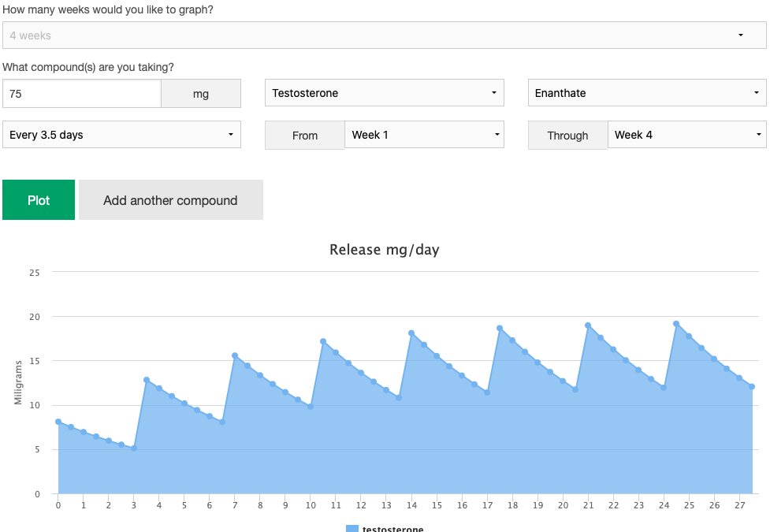Click Add another compound button
Image resolution: width=770 pixels, height=532 pixels.
(170, 200)
